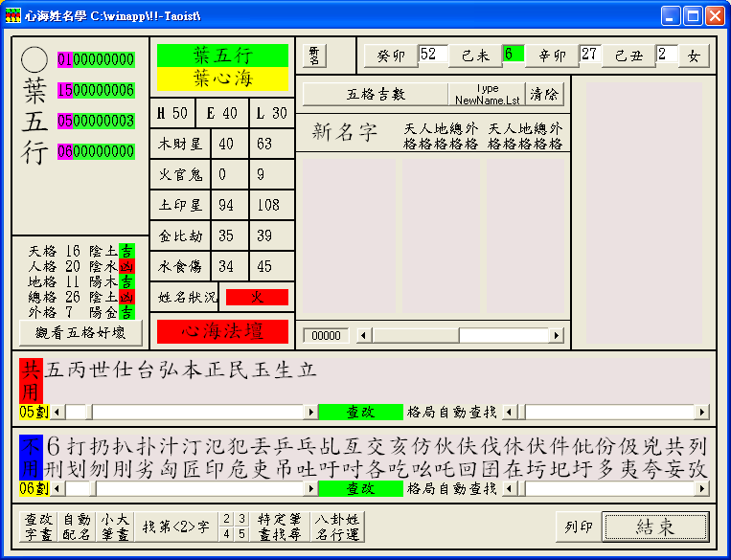731x560 pixels.
Task: Click the Type NewName.Lst button
Action: 487,94
